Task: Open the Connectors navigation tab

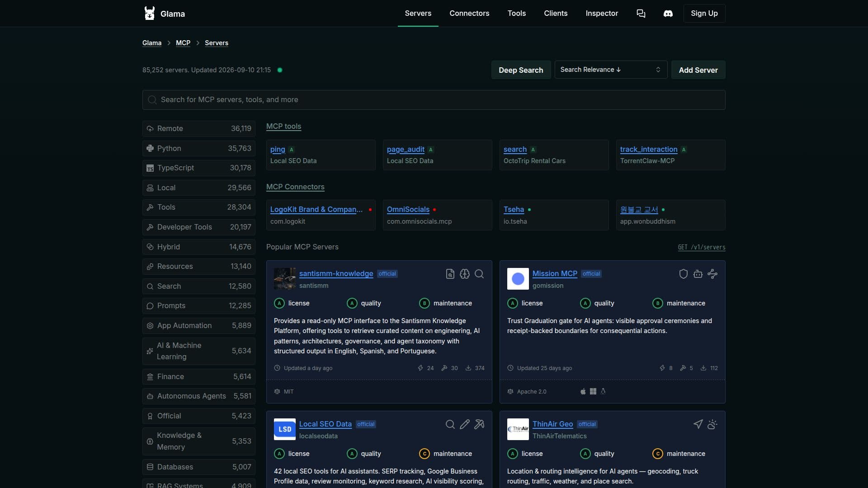Action: pyautogui.click(x=469, y=14)
